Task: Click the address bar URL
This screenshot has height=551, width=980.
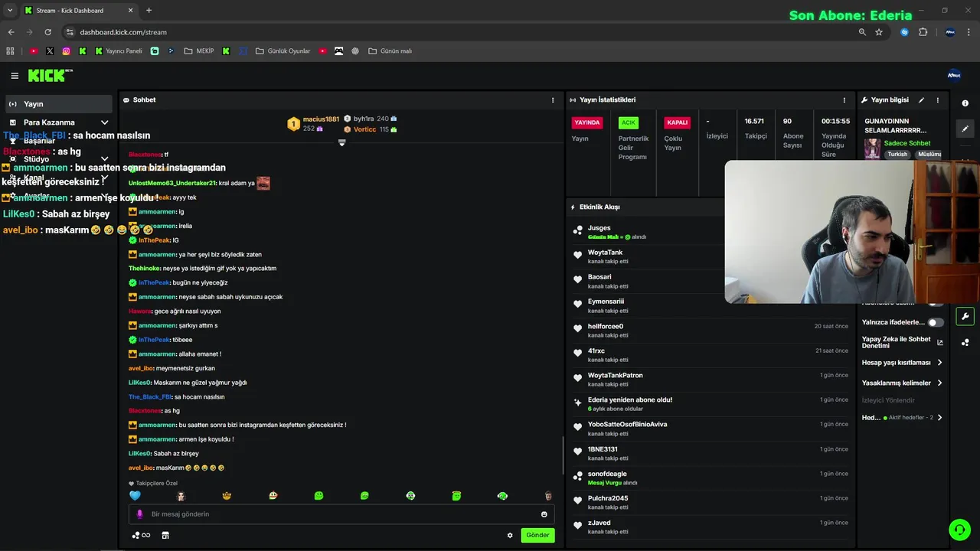Action: 123,32
